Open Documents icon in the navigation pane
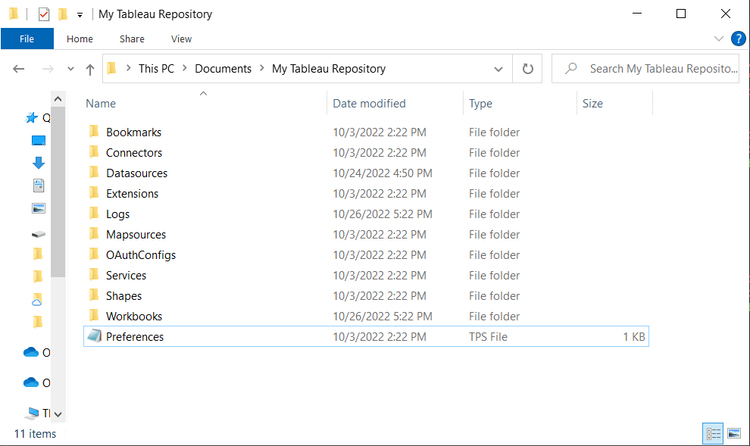Image resolution: width=750 pixels, height=446 pixels. click(x=38, y=185)
